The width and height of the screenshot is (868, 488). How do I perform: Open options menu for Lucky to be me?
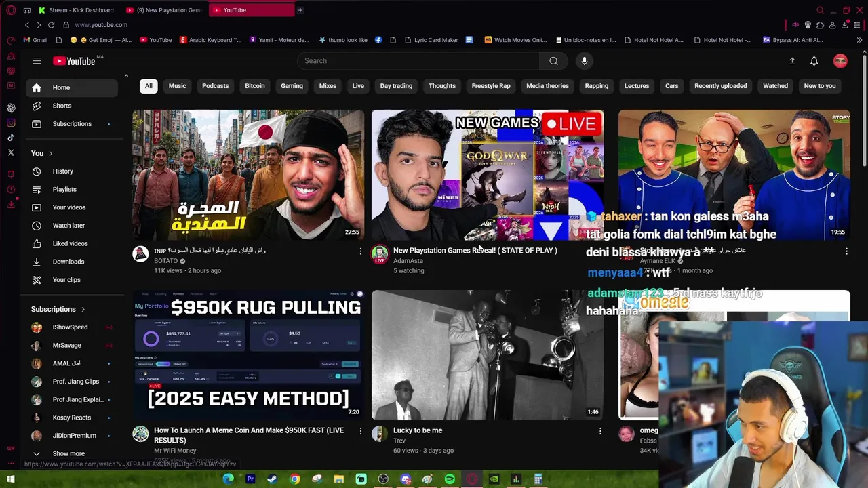coord(600,431)
